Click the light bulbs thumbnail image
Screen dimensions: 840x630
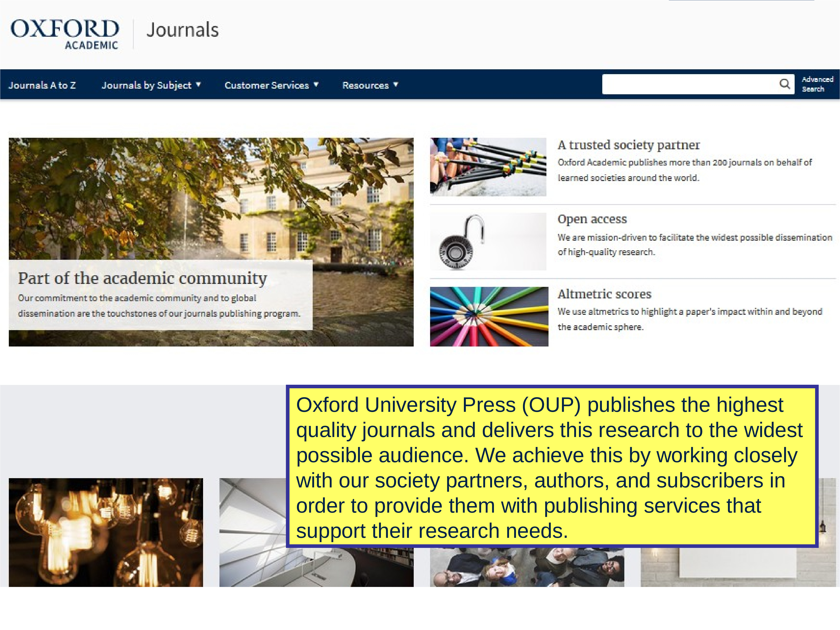click(106, 532)
